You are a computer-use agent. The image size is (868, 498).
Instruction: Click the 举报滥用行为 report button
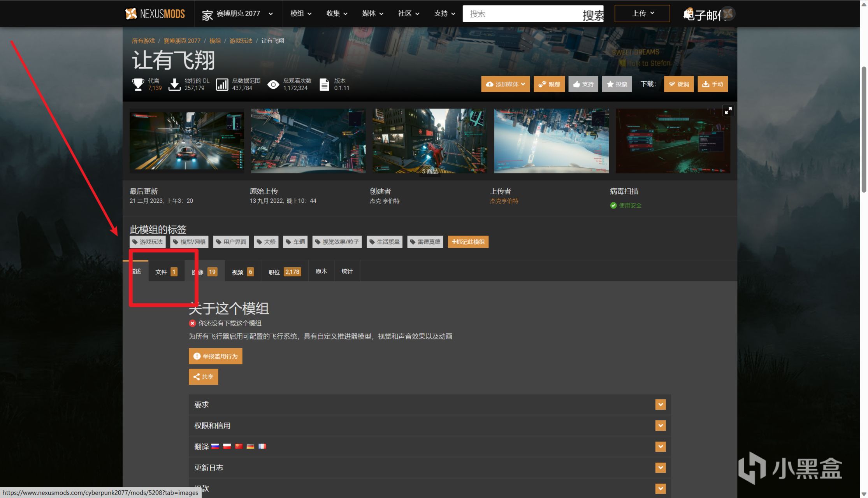click(216, 356)
